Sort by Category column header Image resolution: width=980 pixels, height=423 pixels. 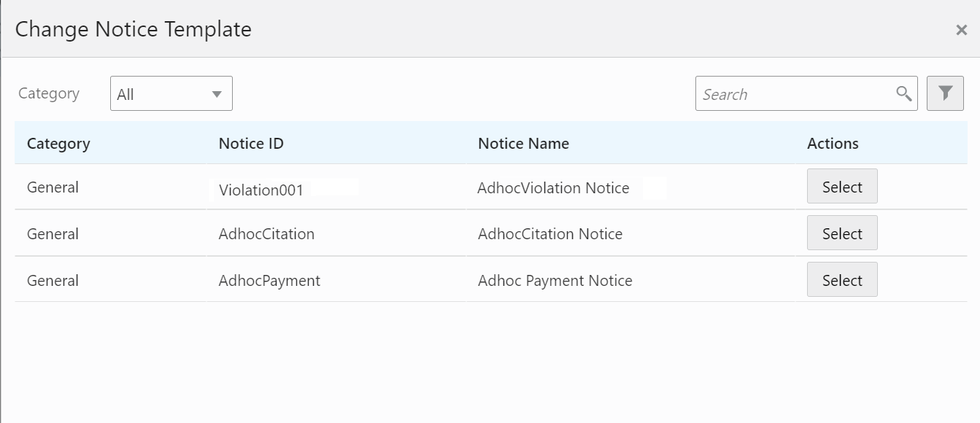58,144
